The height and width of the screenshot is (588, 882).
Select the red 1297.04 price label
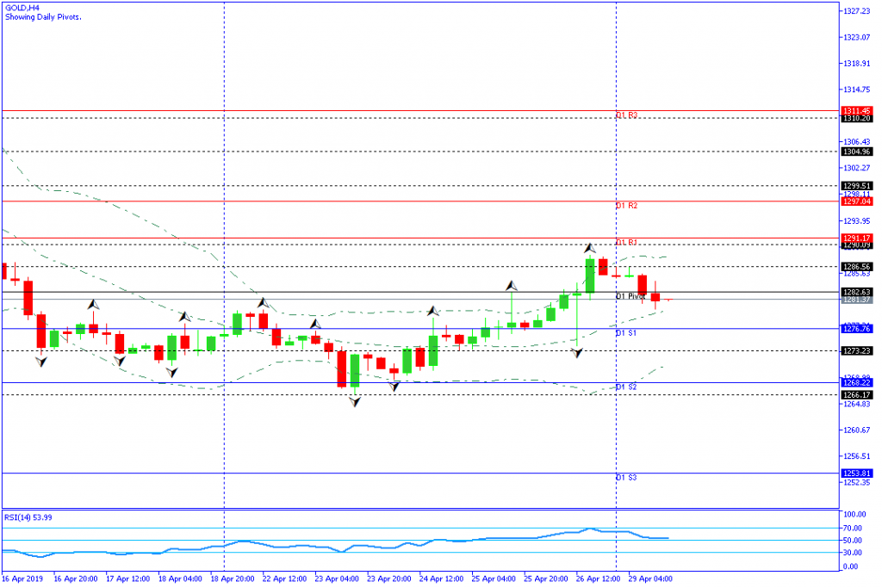tap(858, 201)
